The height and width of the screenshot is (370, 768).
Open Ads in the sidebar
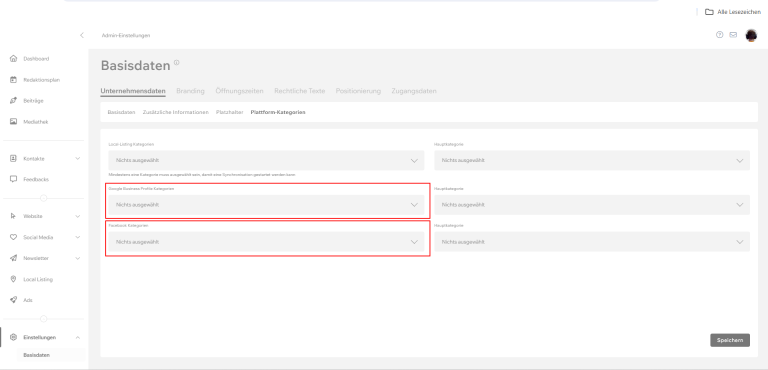tap(28, 300)
